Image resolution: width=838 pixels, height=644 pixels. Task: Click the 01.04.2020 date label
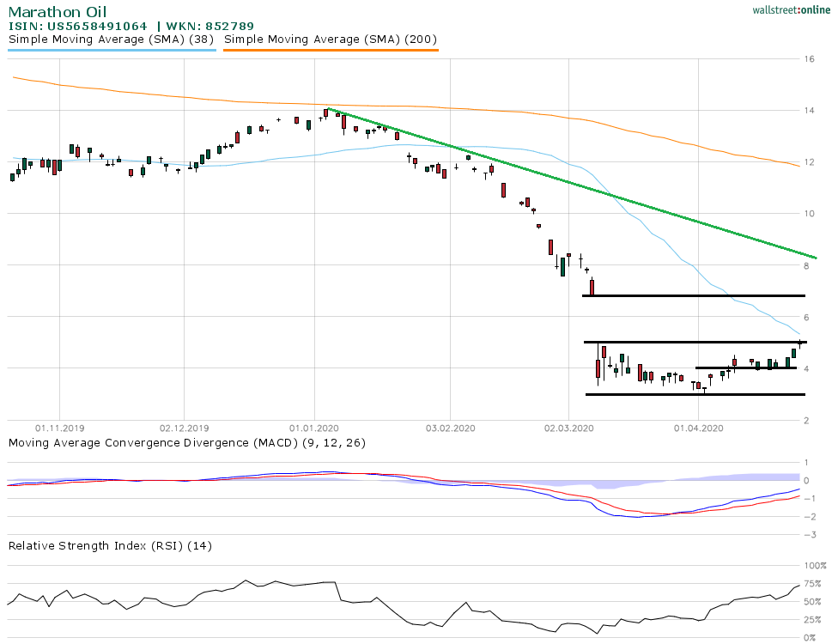pos(699,427)
